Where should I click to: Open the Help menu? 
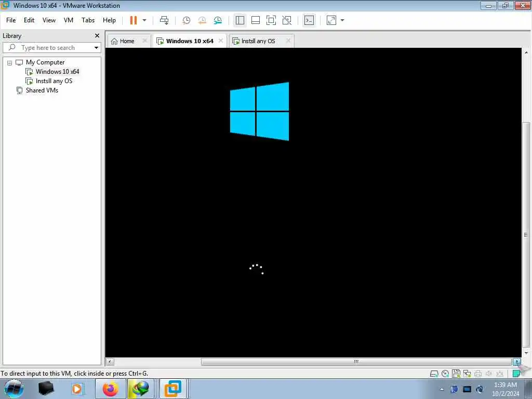pos(109,20)
